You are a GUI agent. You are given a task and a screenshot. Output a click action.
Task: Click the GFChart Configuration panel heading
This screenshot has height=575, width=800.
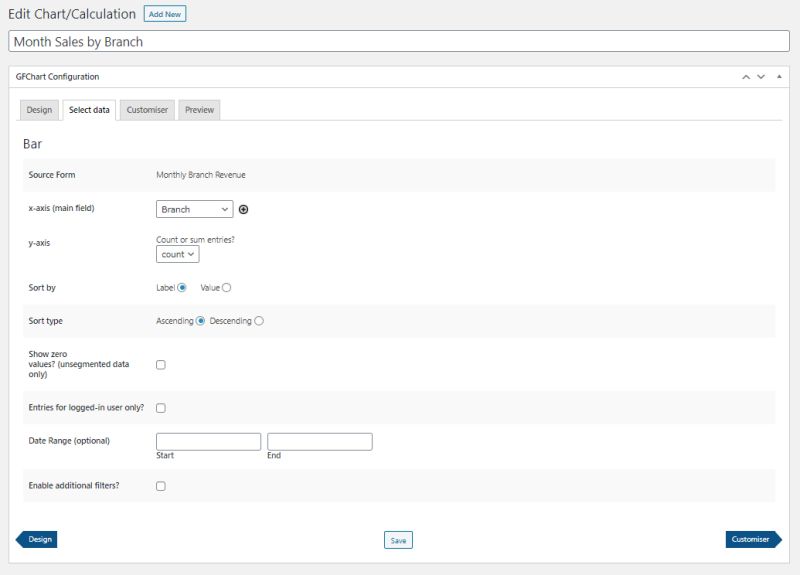click(58, 77)
